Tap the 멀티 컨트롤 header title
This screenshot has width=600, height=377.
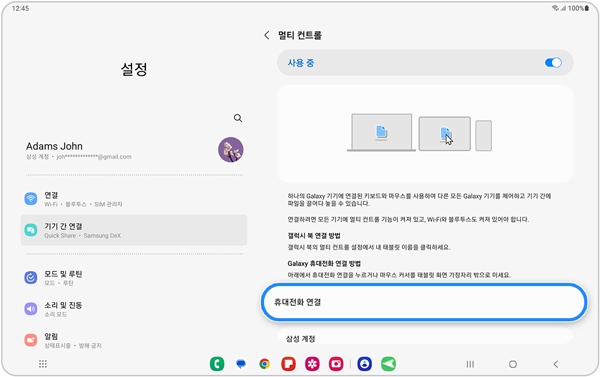pyautogui.click(x=300, y=35)
